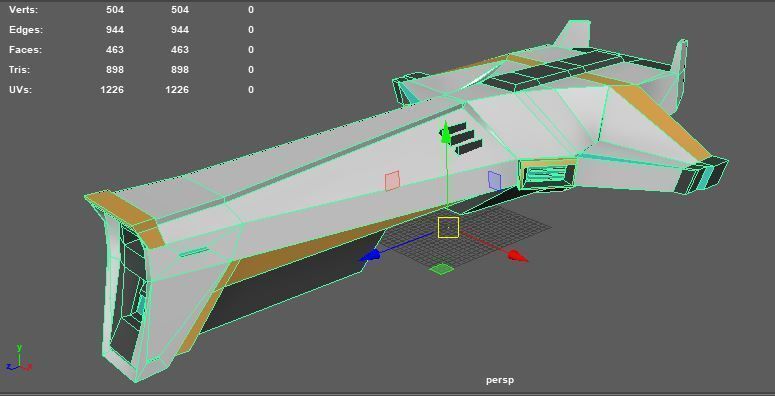Click the Verts label in the poly count HUD
Screen dimensions: 775x396
point(23,9)
